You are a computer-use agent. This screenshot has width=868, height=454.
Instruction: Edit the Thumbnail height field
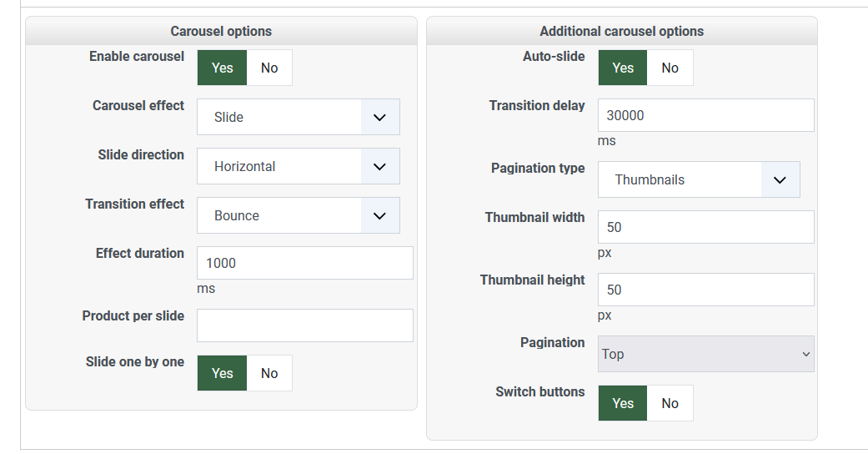point(705,290)
